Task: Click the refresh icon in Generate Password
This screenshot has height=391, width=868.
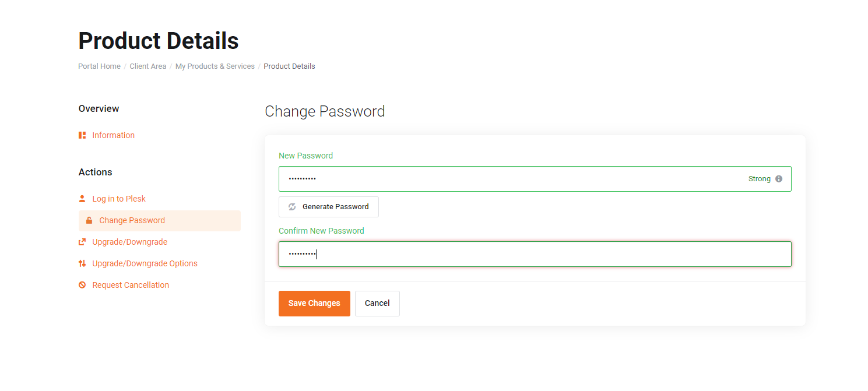Action: point(292,207)
